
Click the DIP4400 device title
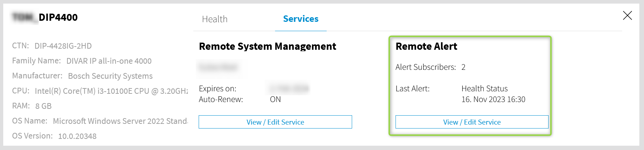tap(58, 17)
